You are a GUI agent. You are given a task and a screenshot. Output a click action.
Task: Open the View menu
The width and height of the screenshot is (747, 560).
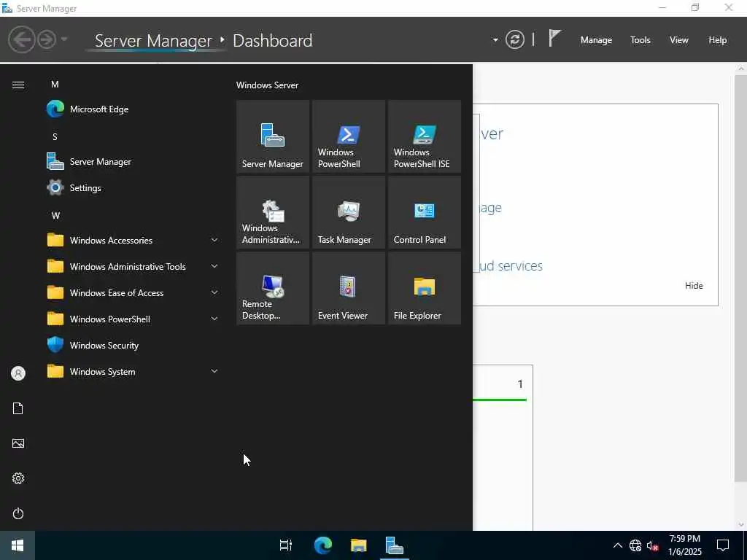coord(678,40)
